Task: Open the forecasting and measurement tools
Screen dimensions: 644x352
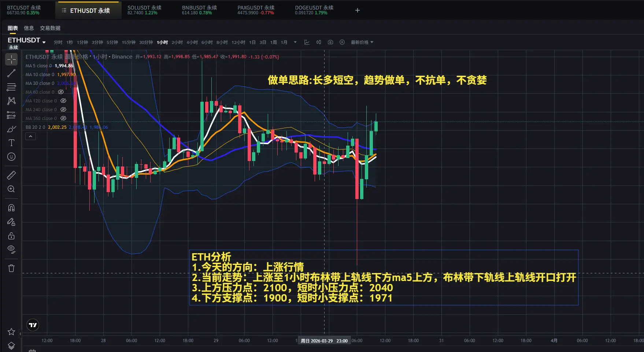Action: tap(11, 115)
